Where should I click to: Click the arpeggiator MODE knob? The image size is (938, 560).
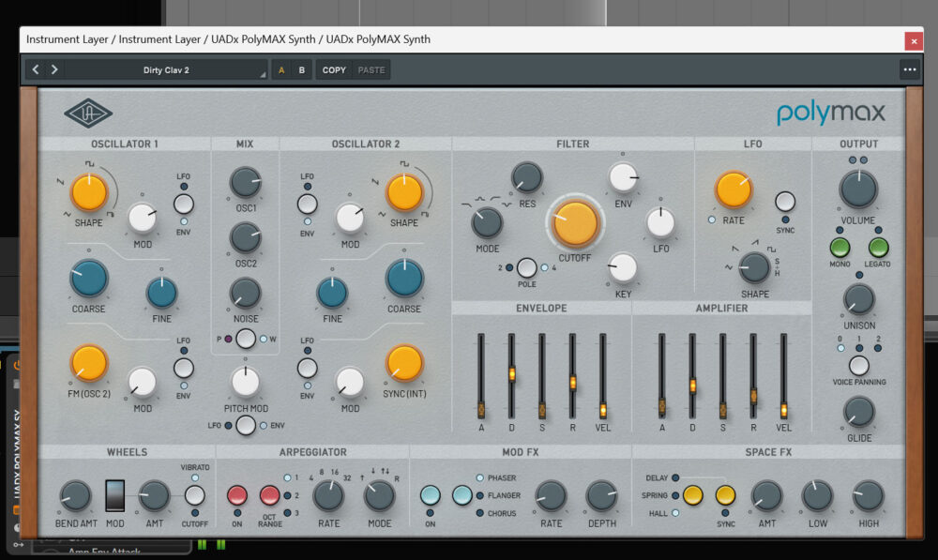(379, 495)
